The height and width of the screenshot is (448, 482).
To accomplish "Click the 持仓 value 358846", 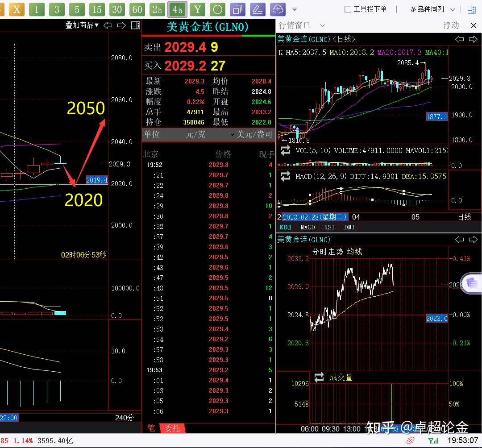I will click(194, 122).
